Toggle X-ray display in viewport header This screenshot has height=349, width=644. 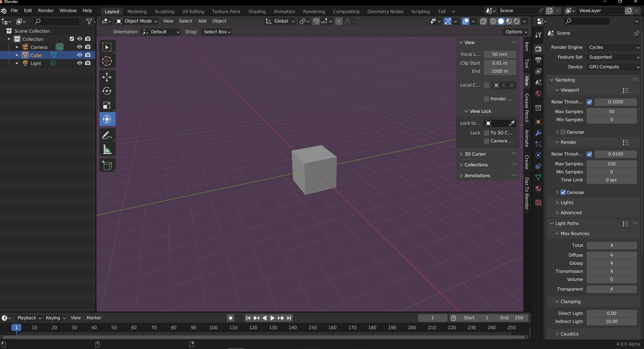coord(483,21)
